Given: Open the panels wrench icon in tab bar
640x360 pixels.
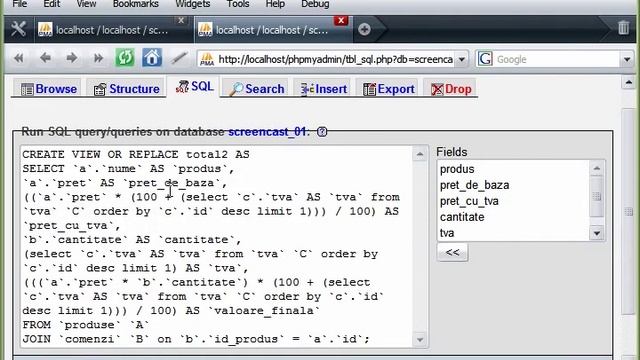Looking at the screenshot, I should coord(18,29).
